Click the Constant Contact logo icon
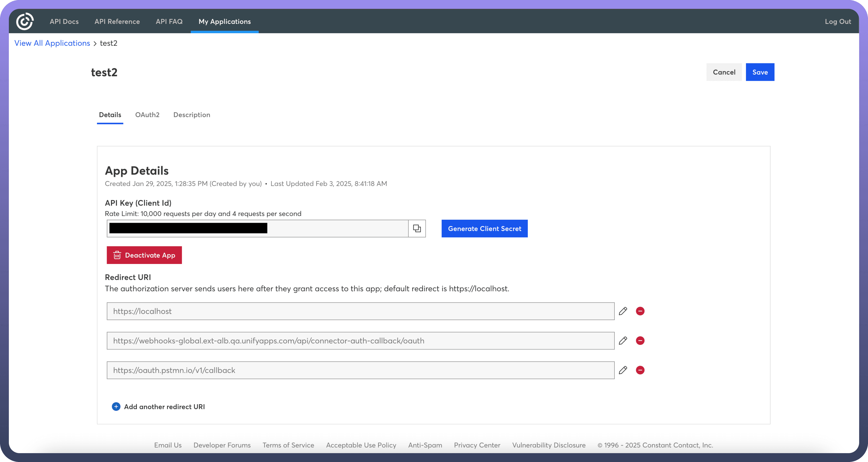This screenshot has width=868, height=462. coord(25,21)
